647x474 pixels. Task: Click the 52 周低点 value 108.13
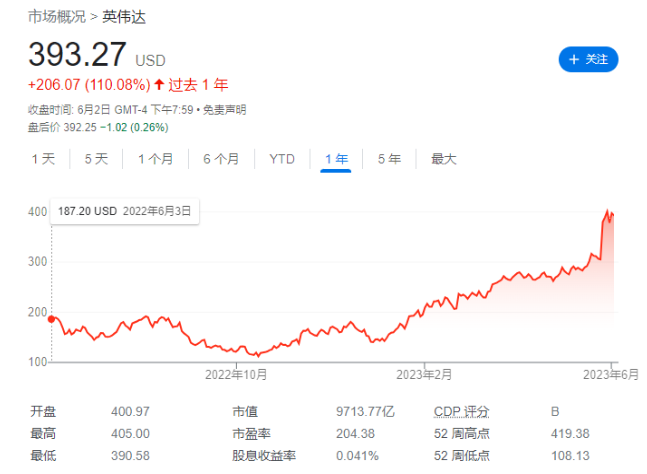point(570,456)
